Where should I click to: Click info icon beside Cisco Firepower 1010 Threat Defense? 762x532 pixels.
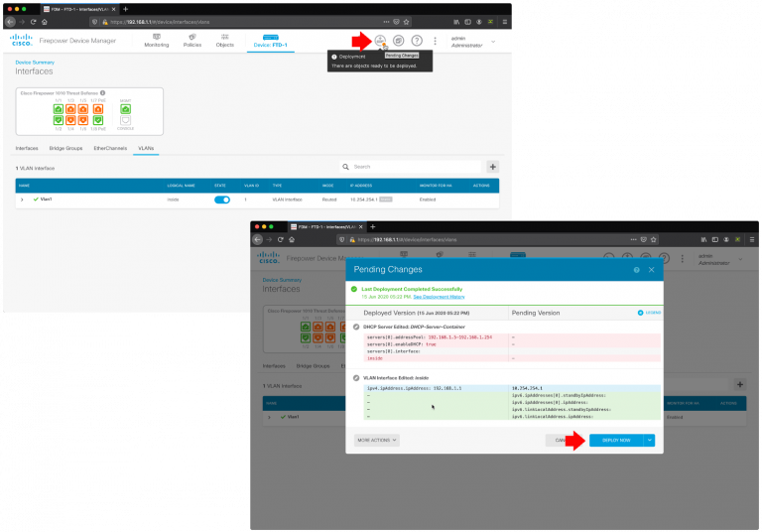pyautogui.click(x=102, y=93)
